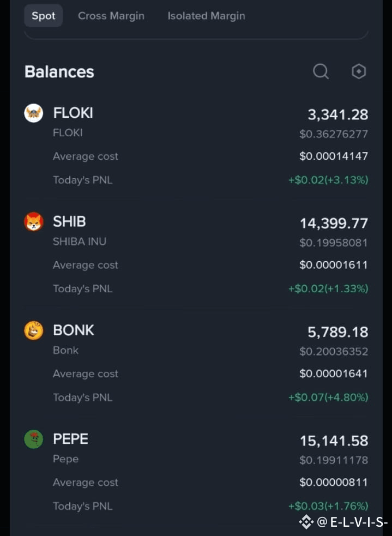
Task: Open the balances search magnifier icon
Action: coord(321,72)
